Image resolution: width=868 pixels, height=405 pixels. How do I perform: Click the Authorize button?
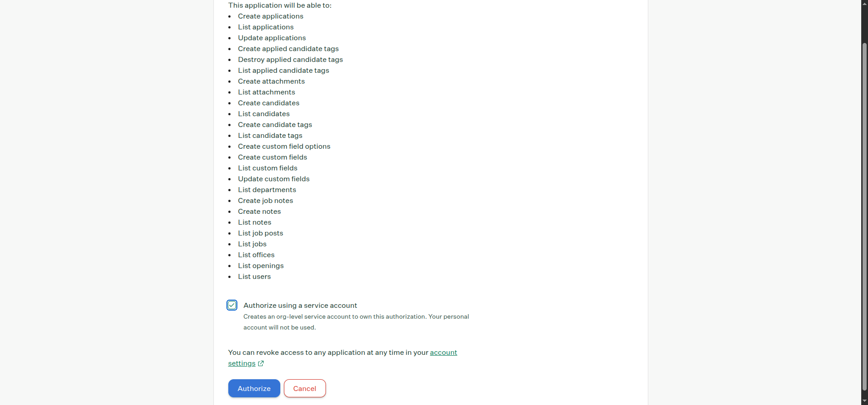click(254, 388)
